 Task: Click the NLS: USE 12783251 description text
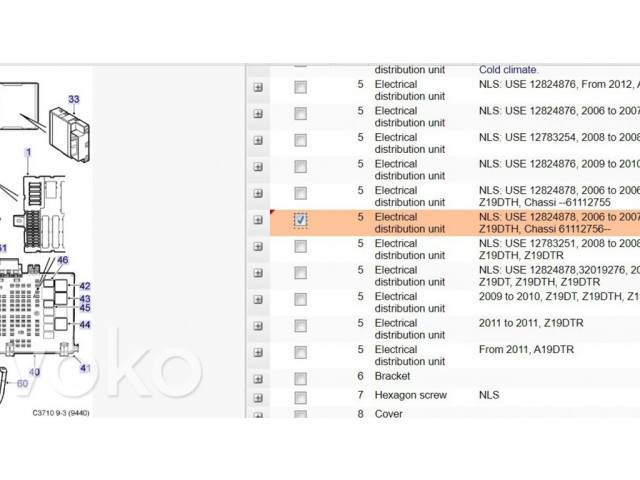pos(559,243)
